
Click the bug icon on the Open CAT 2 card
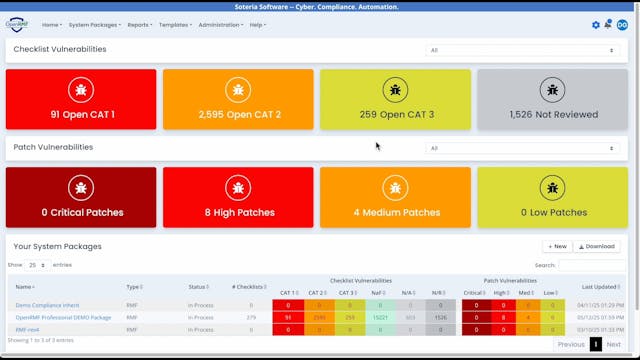[x=238, y=90]
